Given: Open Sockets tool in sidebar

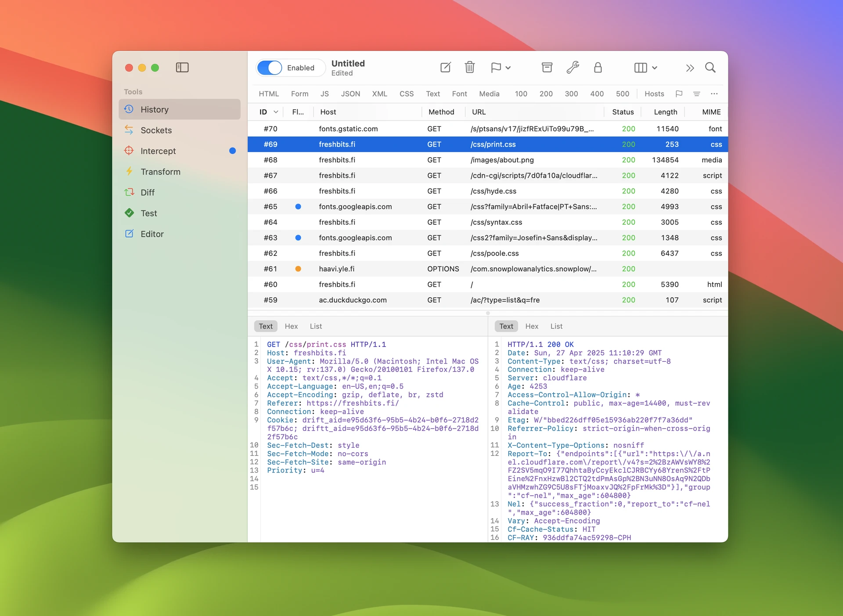Looking at the screenshot, I should pyautogui.click(x=180, y=130).
